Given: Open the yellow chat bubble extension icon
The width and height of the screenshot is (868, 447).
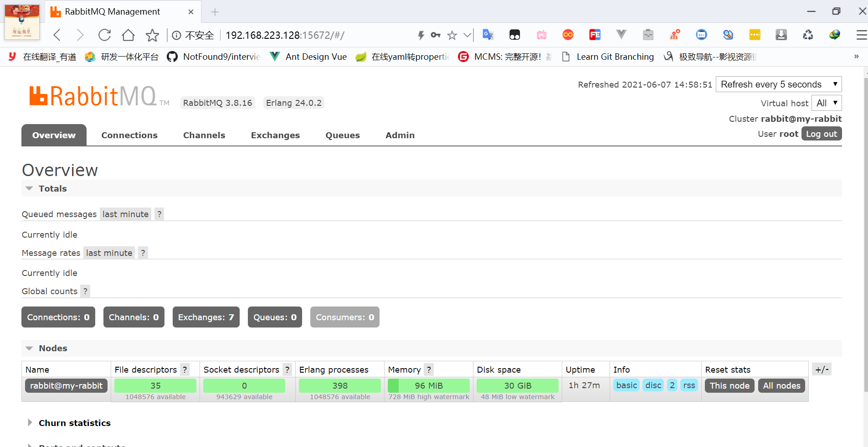Looking at the screenshot, I should [755, 35].
